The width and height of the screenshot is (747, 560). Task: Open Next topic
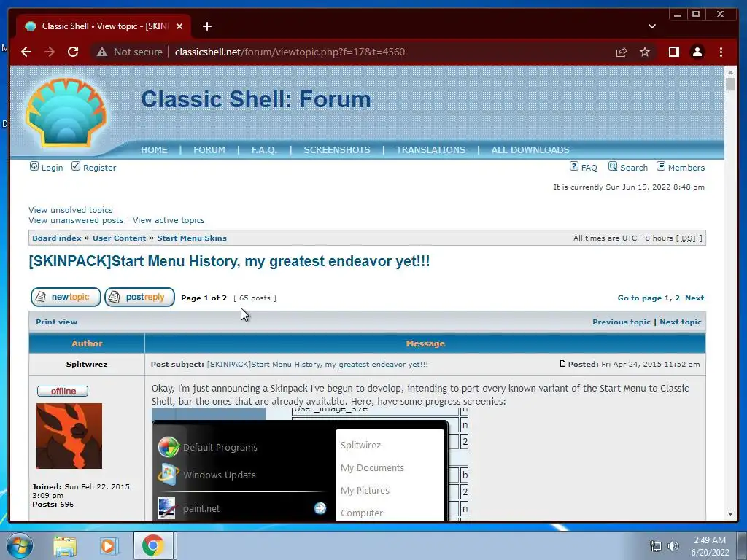point(681,322)
